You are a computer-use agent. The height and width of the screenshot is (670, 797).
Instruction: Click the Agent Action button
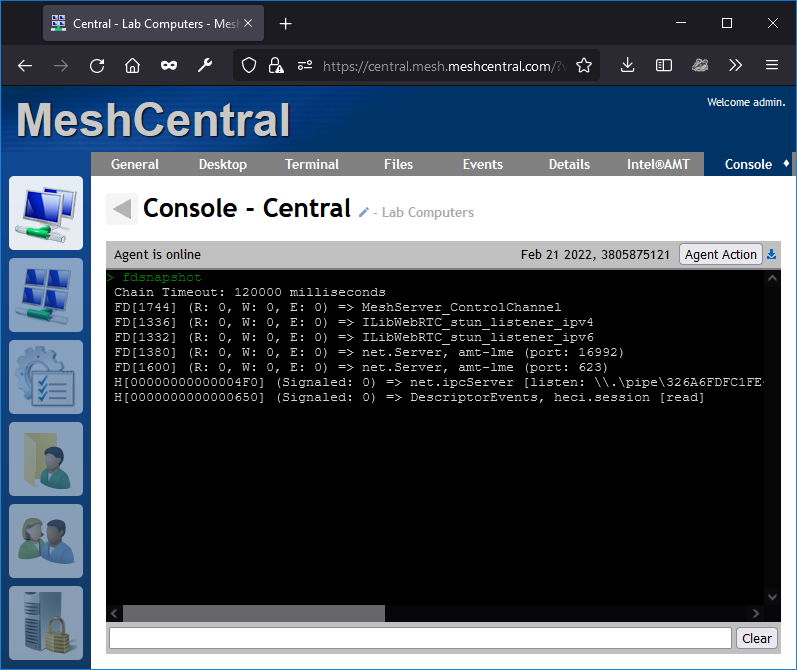click(x=720, y=254)
